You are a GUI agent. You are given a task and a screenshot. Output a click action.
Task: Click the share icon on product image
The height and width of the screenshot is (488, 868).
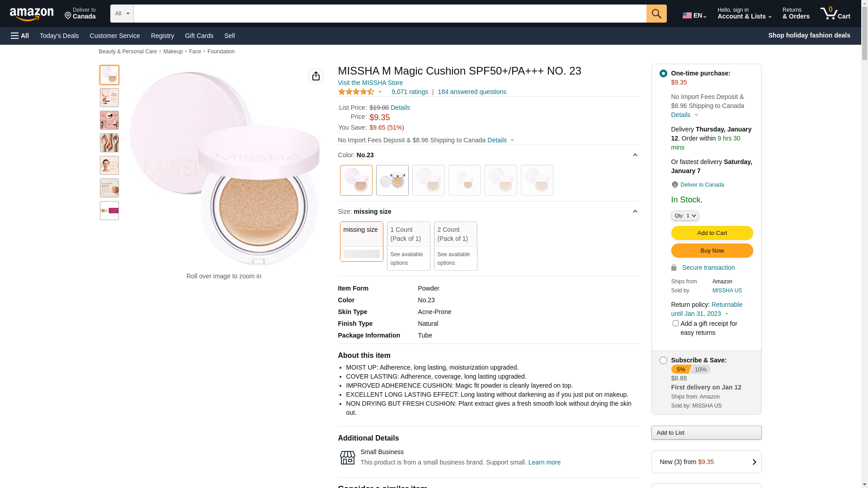coord(316,76)
